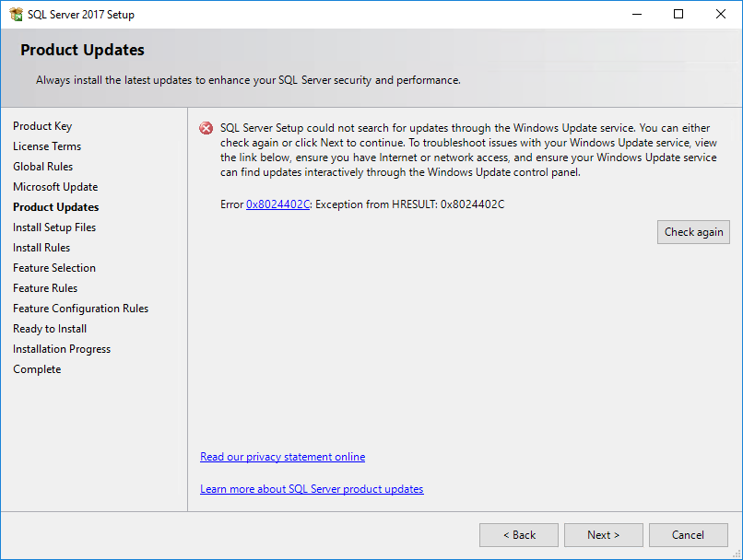Open Learn more about SQL Server product updates
The width and height of the screenshot is (743, 560).
pyautogui.click(x=312, y=489)
